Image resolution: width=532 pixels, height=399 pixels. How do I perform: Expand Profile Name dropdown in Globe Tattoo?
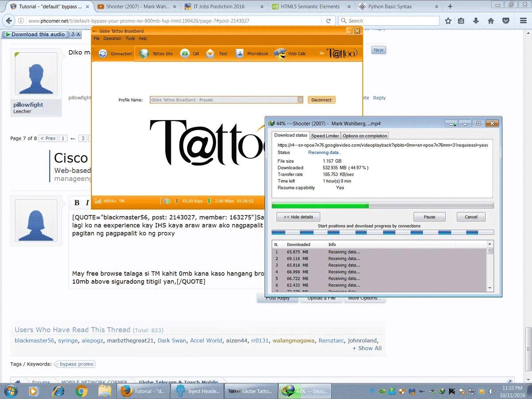[300, 100]
